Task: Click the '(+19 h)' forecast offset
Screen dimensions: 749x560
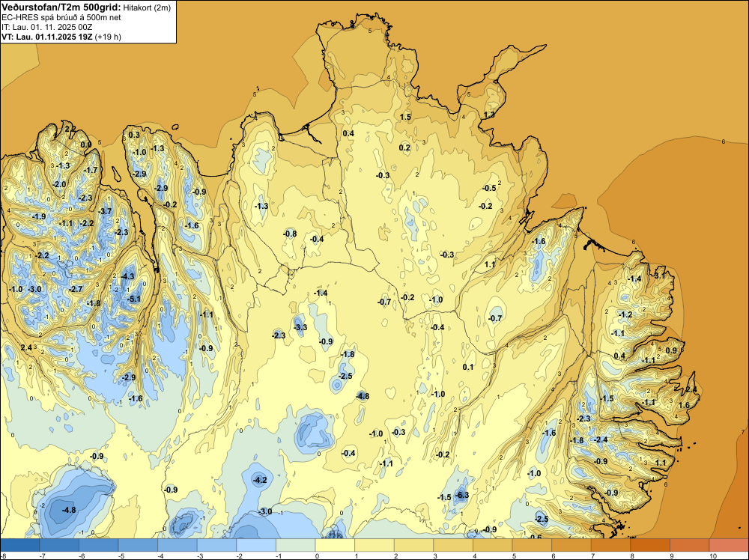Action: click(x=108, y=37)
